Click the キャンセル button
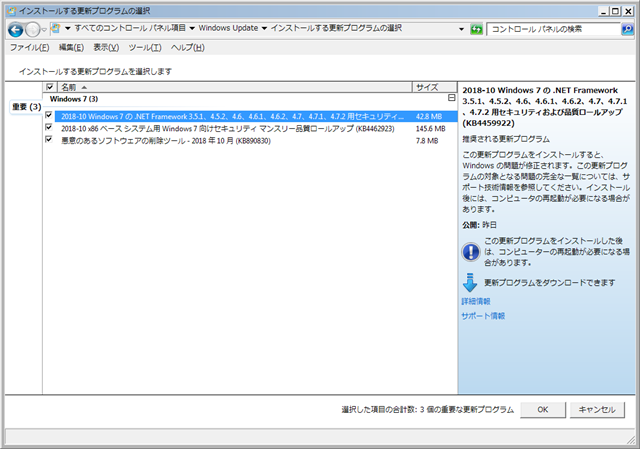Viewport: 640px width, 449px height. coord(597,409)
